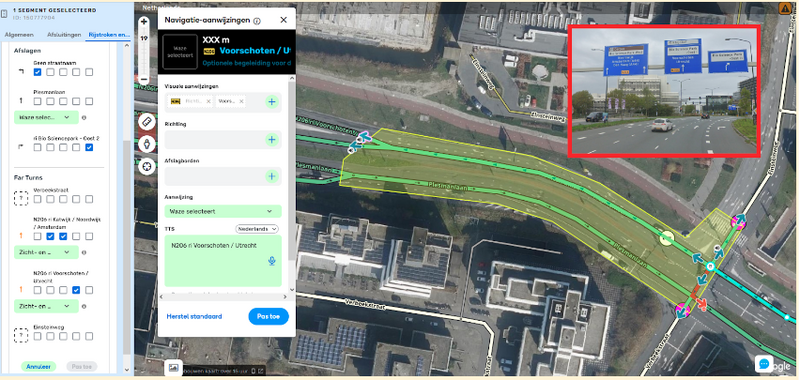Expand the Zicht- en dropdown under N206 Katwijk
The height and width of the screenshot is (380, 800).
coord(46,252)
